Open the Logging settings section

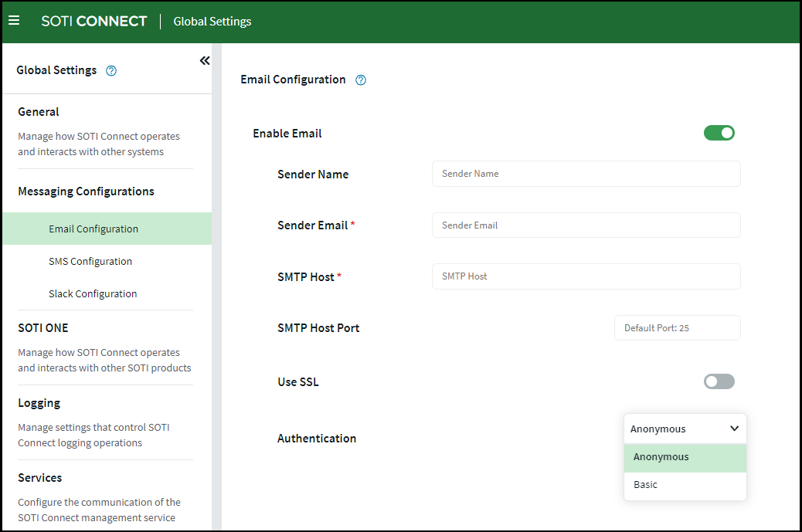[x=39, y=403]
